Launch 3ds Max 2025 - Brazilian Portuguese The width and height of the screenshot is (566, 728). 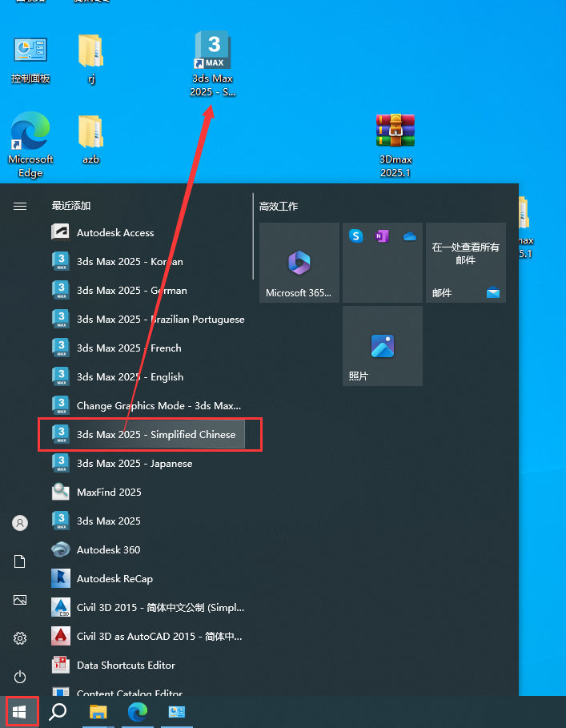(x=147, y=319)
